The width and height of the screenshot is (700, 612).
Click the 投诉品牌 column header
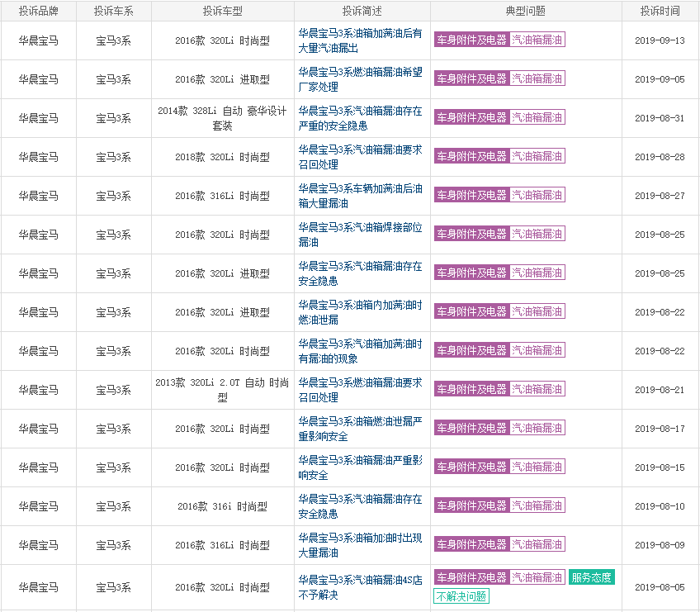(39, 12)
